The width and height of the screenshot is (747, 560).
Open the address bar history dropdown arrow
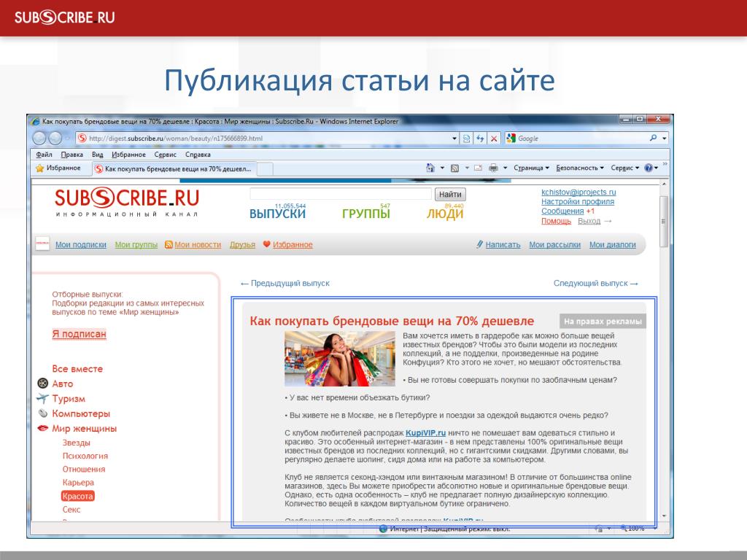click(454, 139)
